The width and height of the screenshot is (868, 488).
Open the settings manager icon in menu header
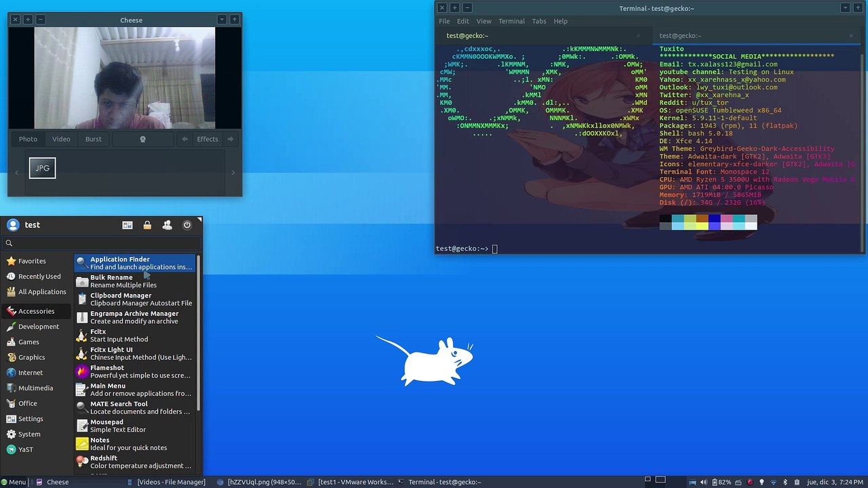coord(127,225)
